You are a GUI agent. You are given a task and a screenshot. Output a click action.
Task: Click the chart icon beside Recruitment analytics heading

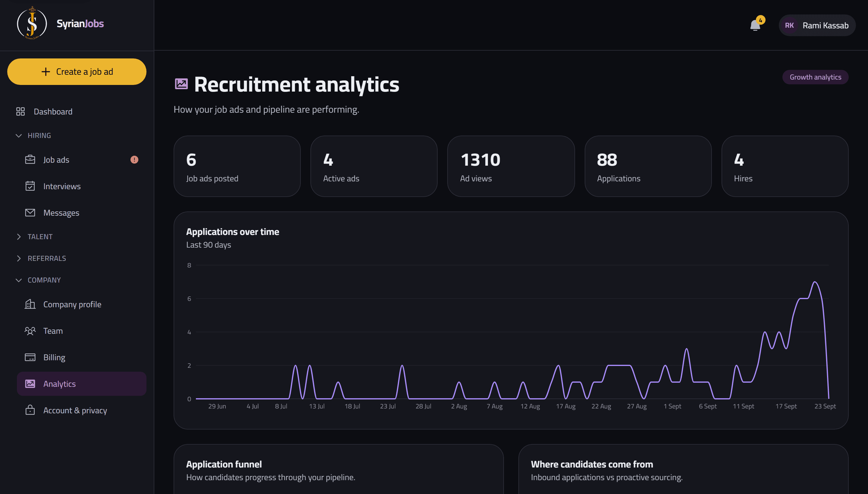(181, 84)
